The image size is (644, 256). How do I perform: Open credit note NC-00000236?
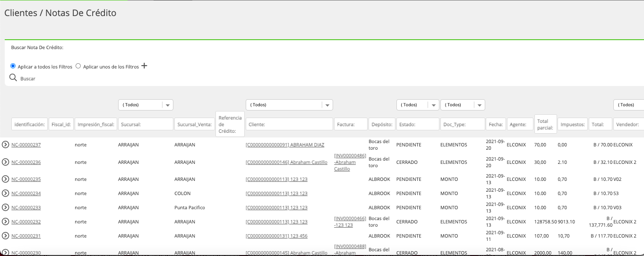tap(26, 162)
